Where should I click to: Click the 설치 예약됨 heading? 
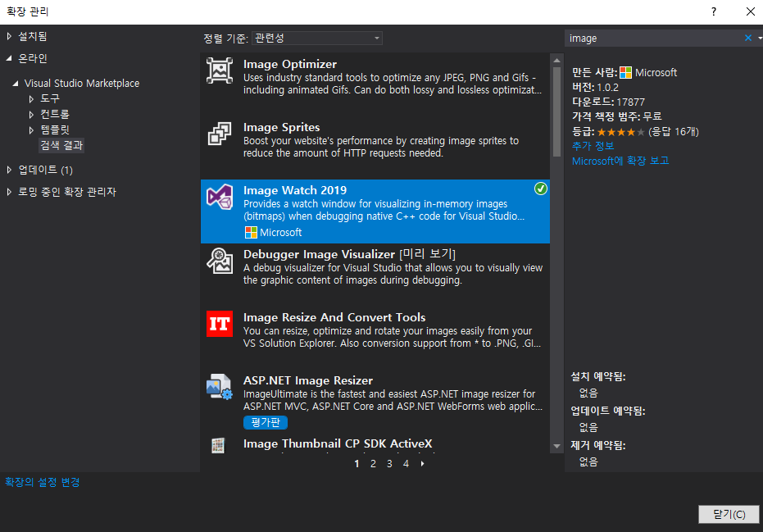click(598, 376)
